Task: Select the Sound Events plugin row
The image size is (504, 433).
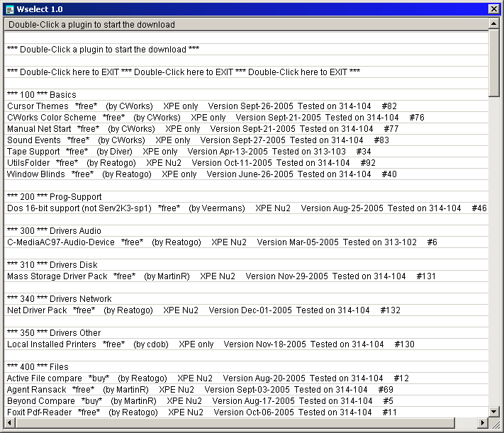Action: (x=246, y=140)
